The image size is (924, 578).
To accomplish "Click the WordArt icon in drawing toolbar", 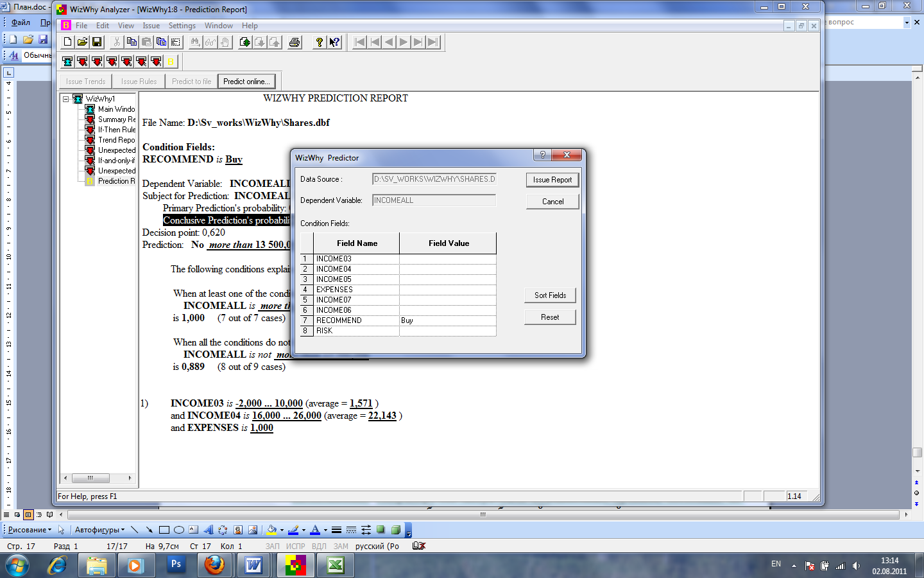I will coord(209,530).
